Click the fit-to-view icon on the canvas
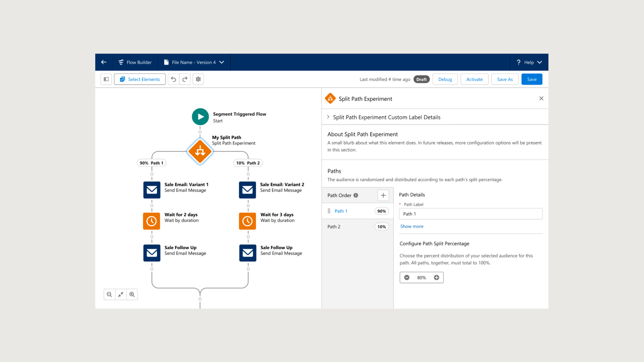 120,294
